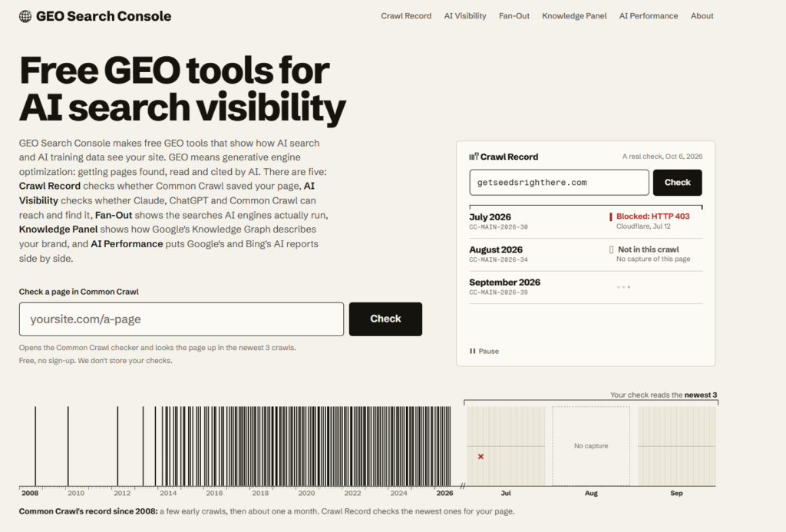This screenshot has width=786, height=532.
Task: Click the globe logo icon
Action: point(25,16)
